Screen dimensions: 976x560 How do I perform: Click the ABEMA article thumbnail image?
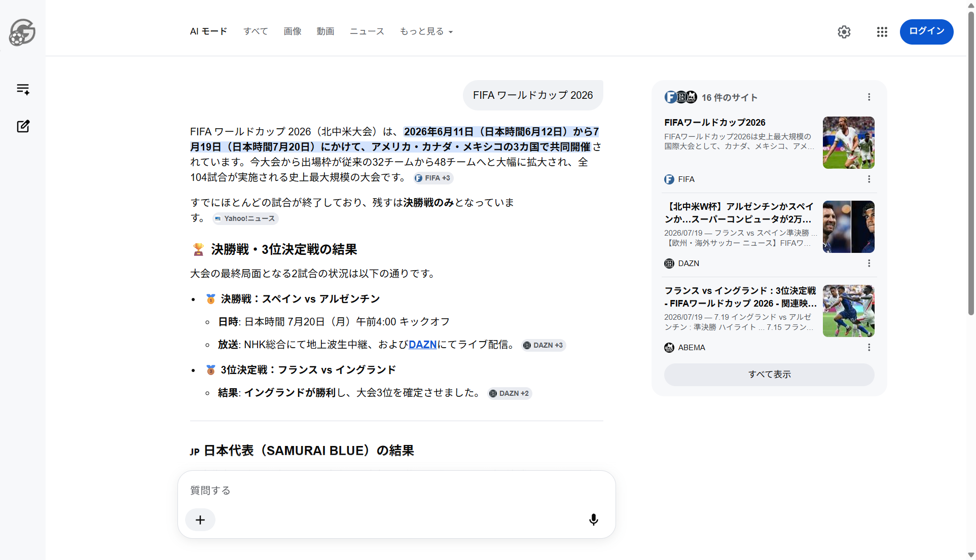(x=848, y=311)
